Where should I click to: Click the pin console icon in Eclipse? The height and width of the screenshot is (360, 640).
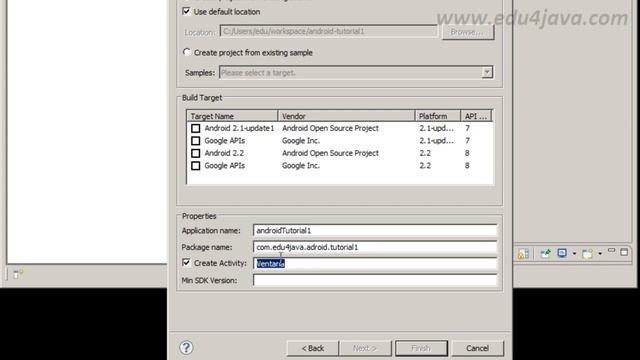pos(546,253)
